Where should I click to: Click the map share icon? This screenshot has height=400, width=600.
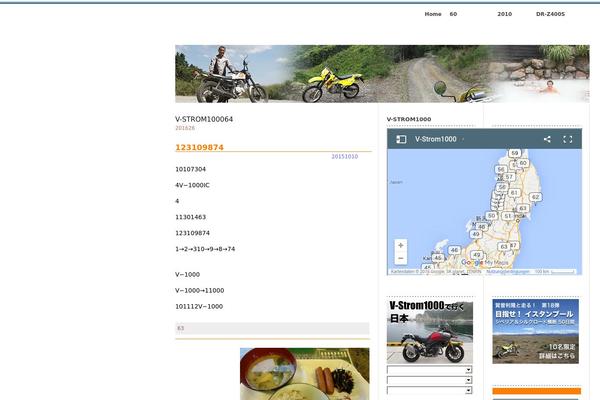[547, 139]
